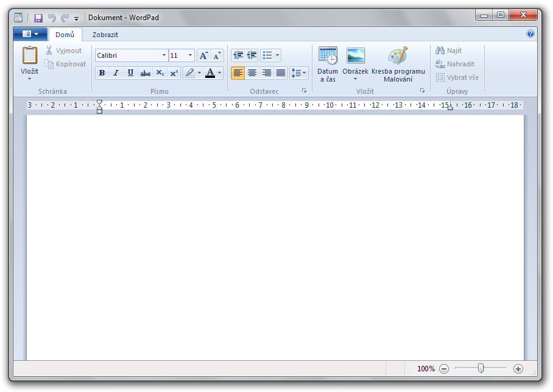Zoom out with the minus button
Screen dimensions: 553x392
(x=444, y=369)
